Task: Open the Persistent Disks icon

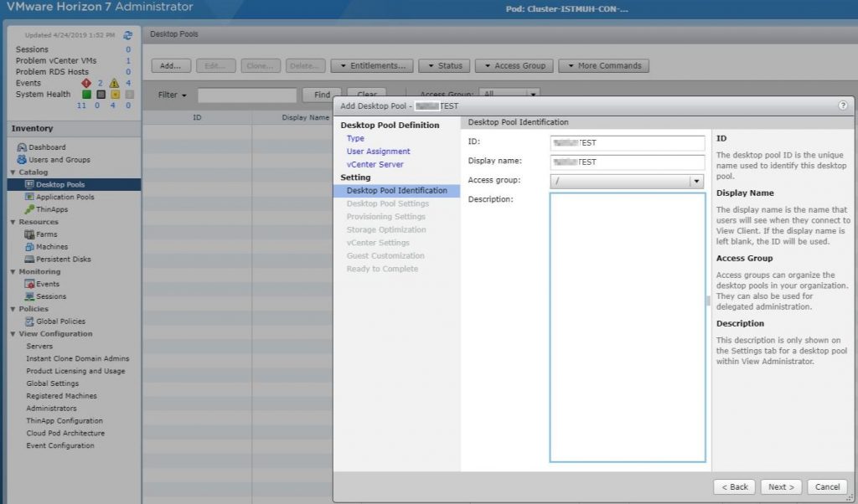Action: pyautogui.click(x=29, y=259)
